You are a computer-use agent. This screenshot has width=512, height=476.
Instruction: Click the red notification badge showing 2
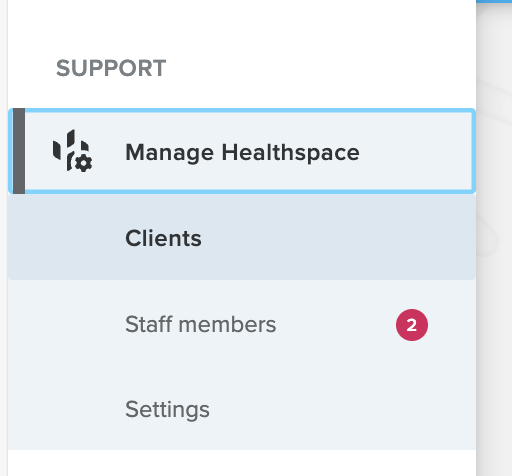coord(412,325)
